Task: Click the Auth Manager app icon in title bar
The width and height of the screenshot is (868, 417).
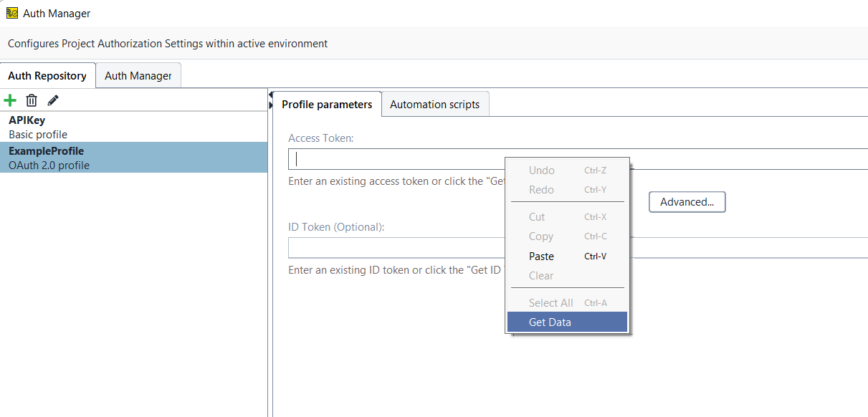Action: click(x=11, y=13)
